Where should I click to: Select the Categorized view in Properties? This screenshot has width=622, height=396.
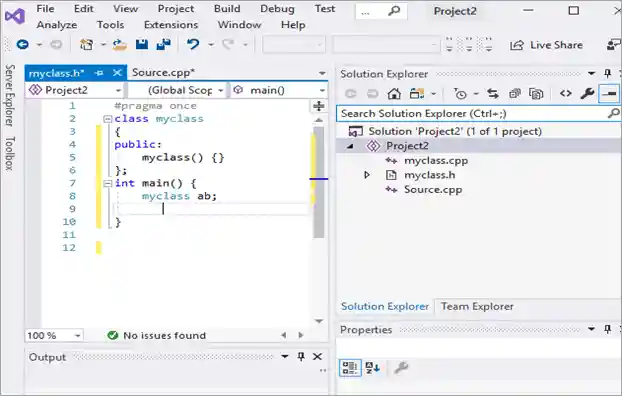click(x=350, y=368)
